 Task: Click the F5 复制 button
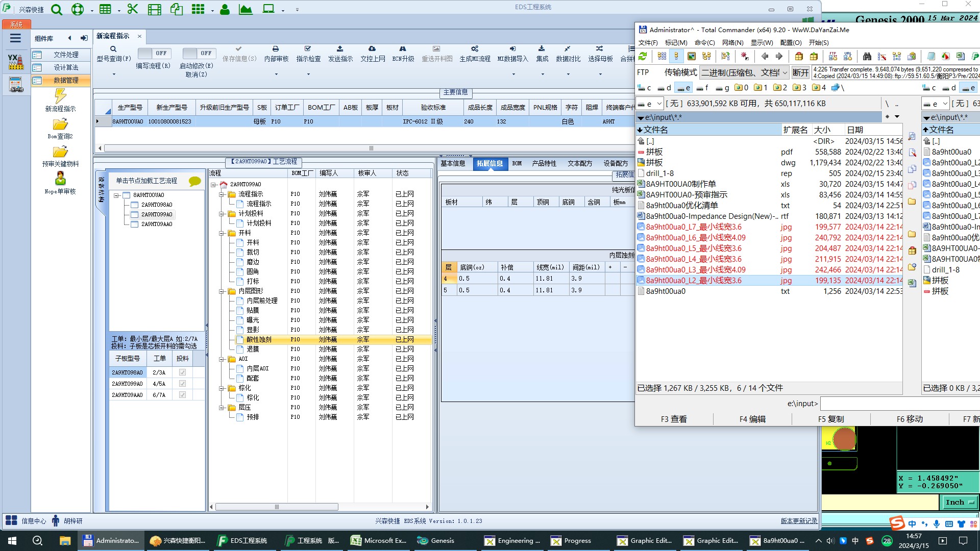click(830, 419)
